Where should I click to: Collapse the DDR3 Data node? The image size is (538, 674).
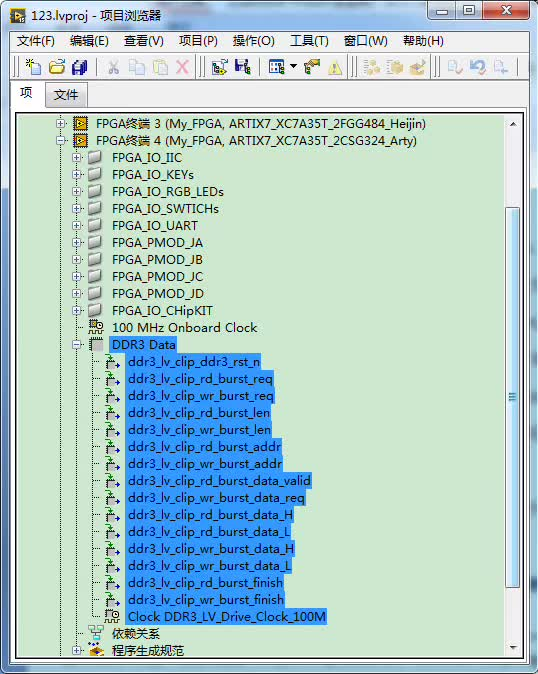pyautogui.click(x=77, y=344)
